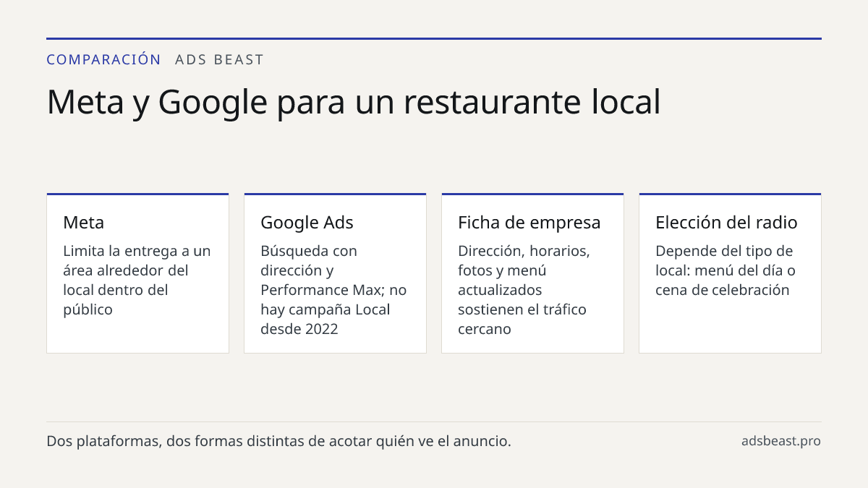Open the adsbeast.pro link
This screenshot has width=868, height=488.
pos(781,441)
